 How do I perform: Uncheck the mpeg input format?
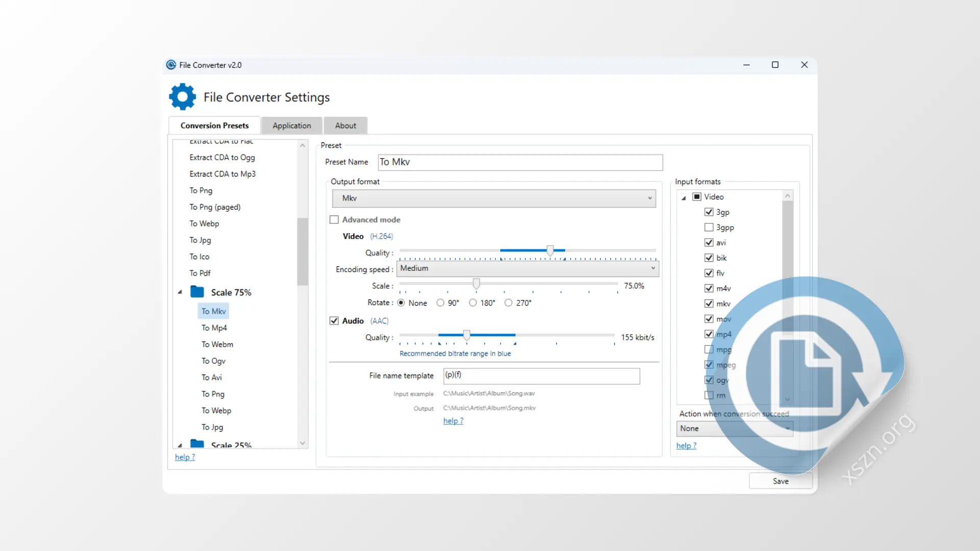coord(709,365)
